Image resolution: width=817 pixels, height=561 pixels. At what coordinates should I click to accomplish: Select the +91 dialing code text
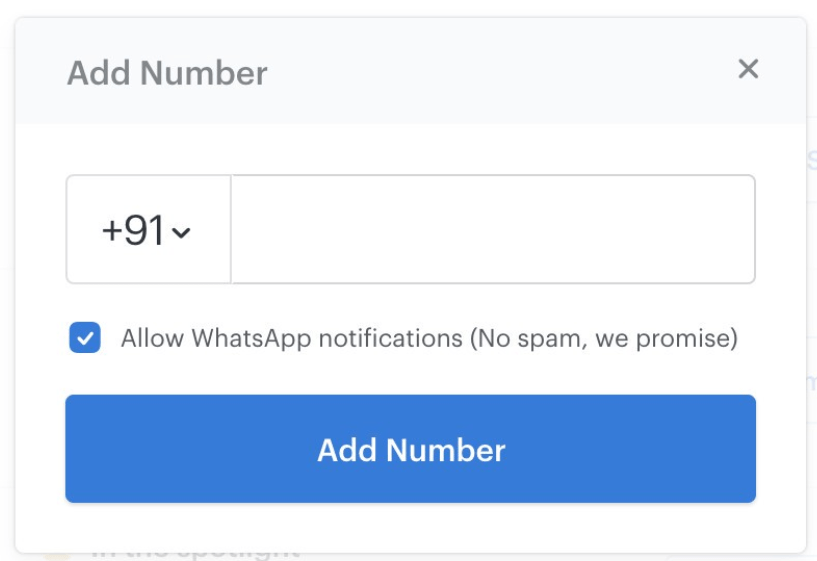pos(133,230)
